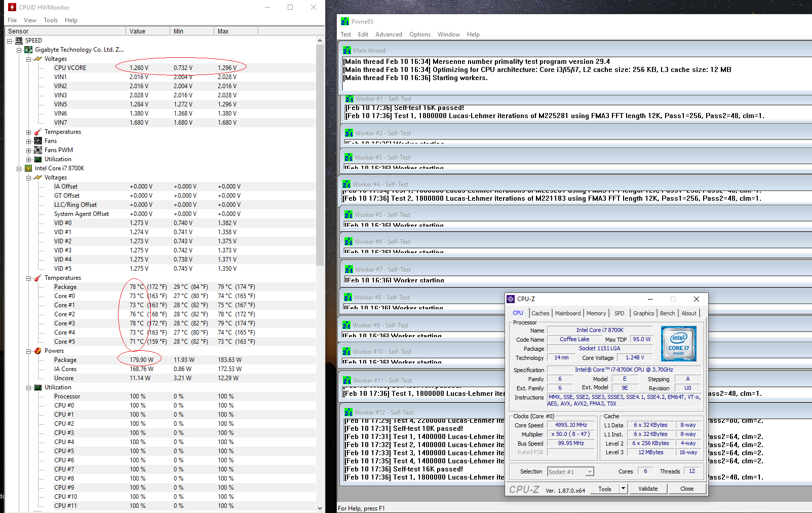The image size is (812, 513).
Task: Click the Worker #3 Self-Test window icon
Action: (349, 158)
